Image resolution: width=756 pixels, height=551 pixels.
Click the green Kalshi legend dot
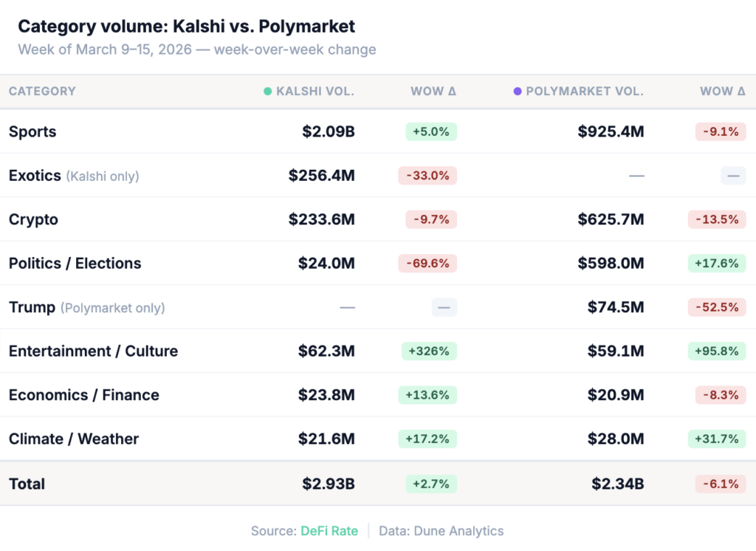[268, 92]
